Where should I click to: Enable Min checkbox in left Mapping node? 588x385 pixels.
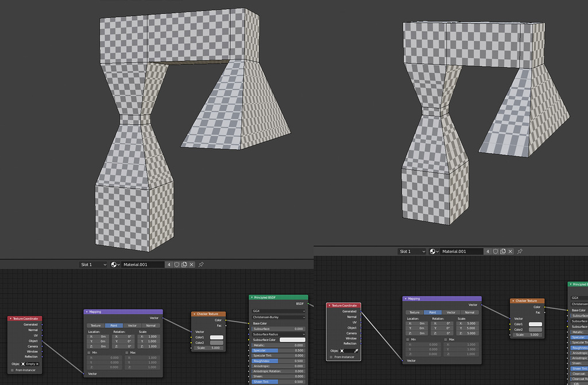(x=89, y=353)
